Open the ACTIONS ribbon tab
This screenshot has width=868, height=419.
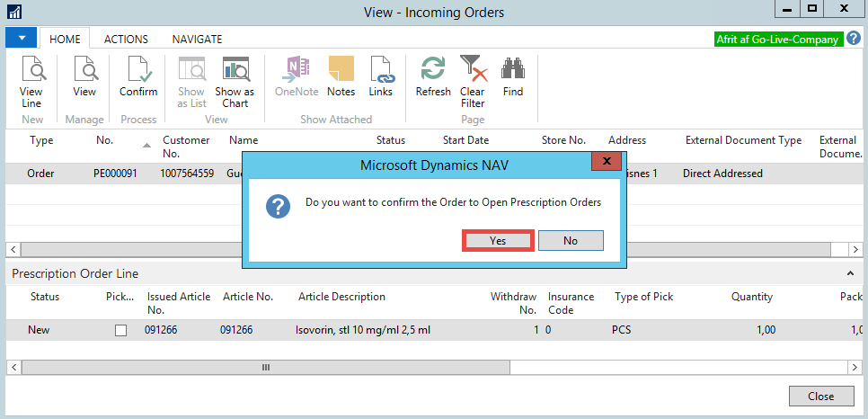126,40
